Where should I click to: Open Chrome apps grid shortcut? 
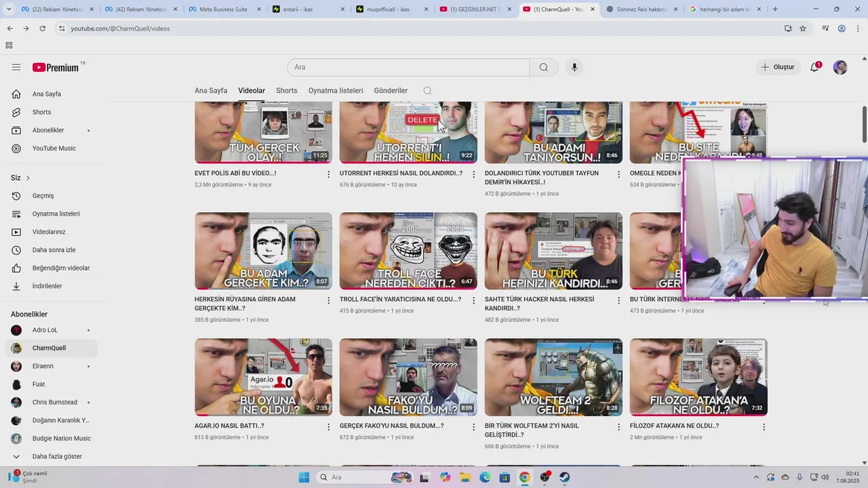pyautogui.click(x=9, y=45)
